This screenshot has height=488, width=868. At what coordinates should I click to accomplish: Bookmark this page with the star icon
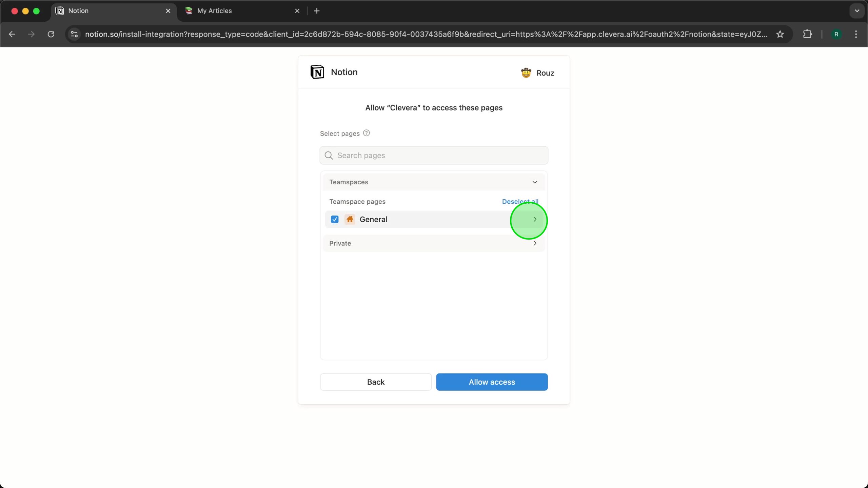pos(780,34)
